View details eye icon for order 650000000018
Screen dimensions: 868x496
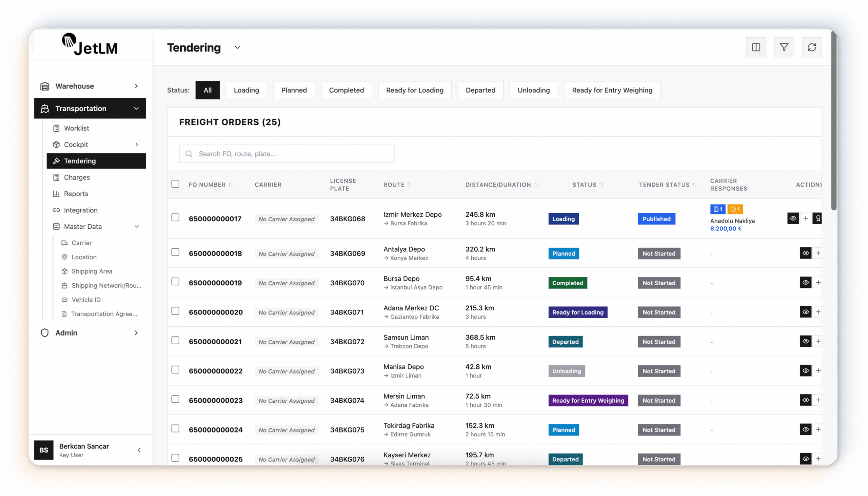[x=805, y=253]
